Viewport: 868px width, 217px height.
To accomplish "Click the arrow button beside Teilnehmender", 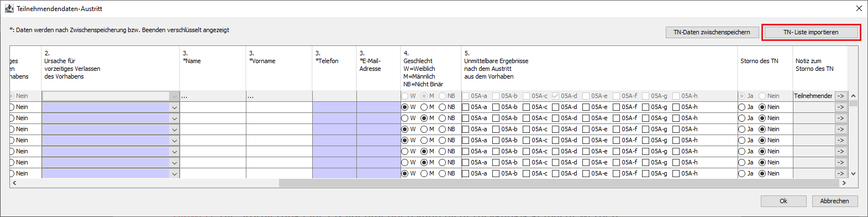I will (x=840, y=96).
